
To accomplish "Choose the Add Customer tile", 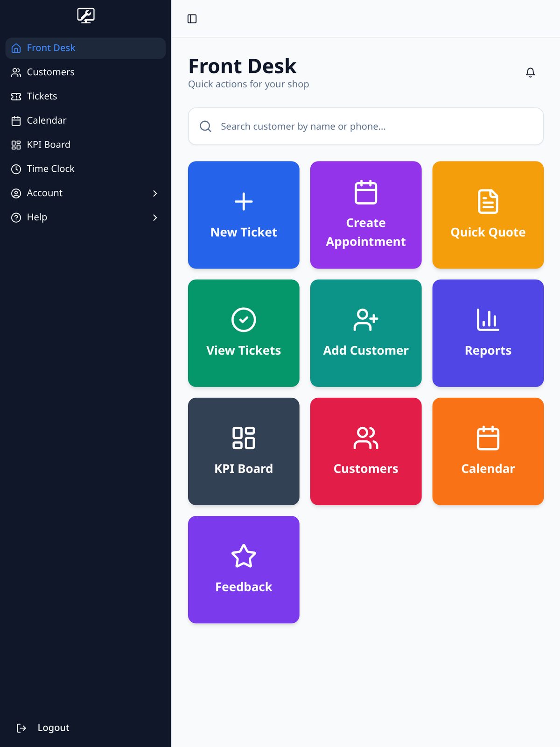I will 366,333.
